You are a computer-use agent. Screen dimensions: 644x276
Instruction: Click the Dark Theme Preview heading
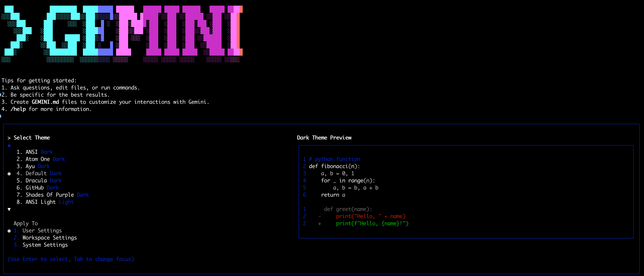pyautogui.click(x=324, y=137)
